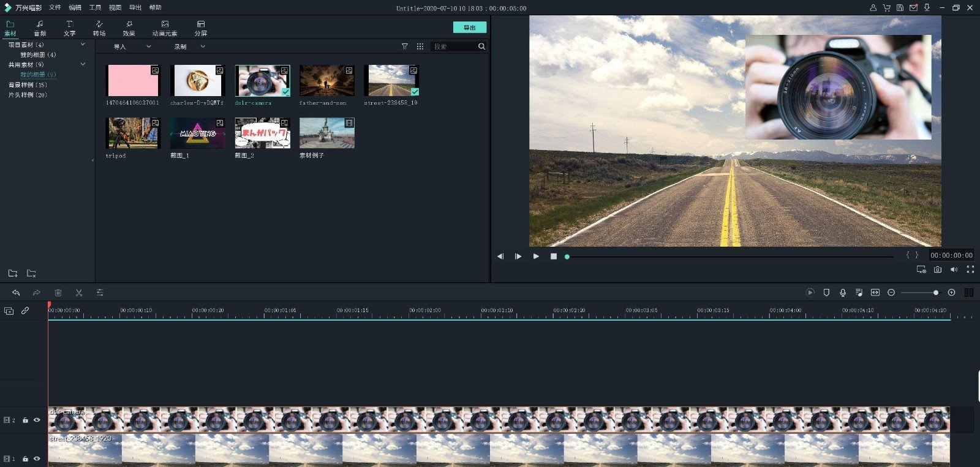This screenshot has width=980, height=467.
Task: Click the redo arrow in timeline toolbar
Action: click(37, 293)
